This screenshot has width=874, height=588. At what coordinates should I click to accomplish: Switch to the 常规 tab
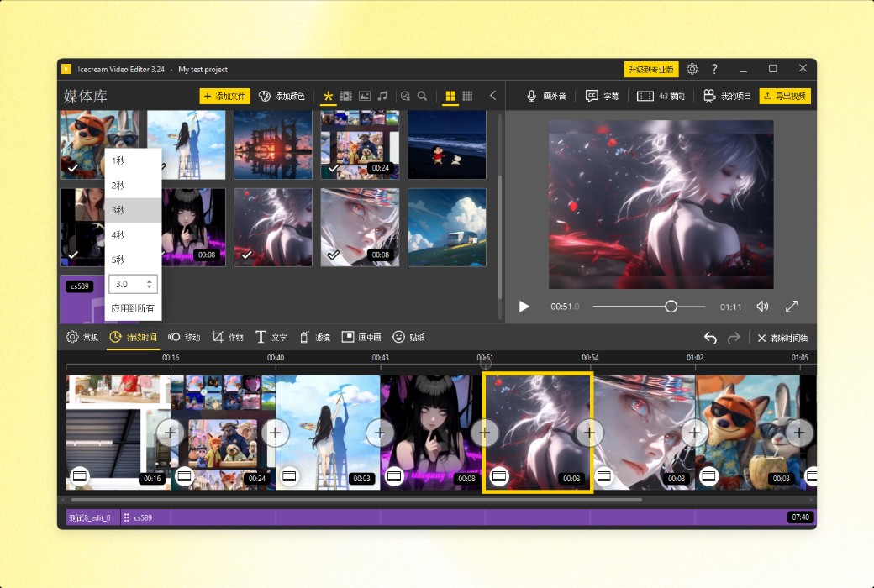(81, 336)
